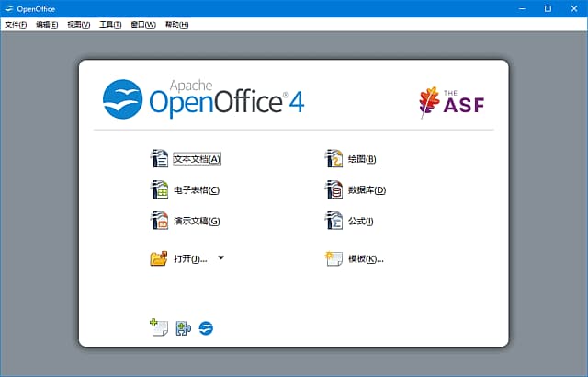Click the 文本文档 text document icon
Image resolution: width=588 pixels, height=377 pixels.
[159, 158]
